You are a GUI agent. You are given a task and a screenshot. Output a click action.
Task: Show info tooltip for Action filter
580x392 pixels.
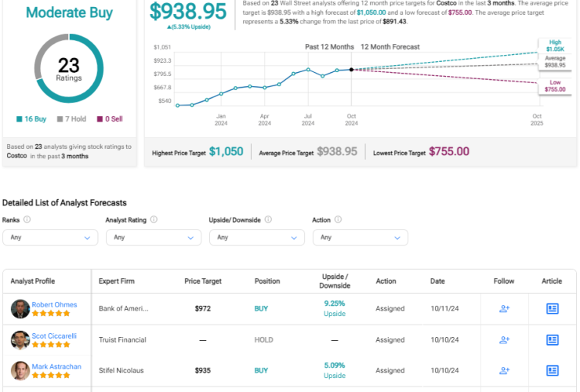pyautogui.click(x=338, y=220)
